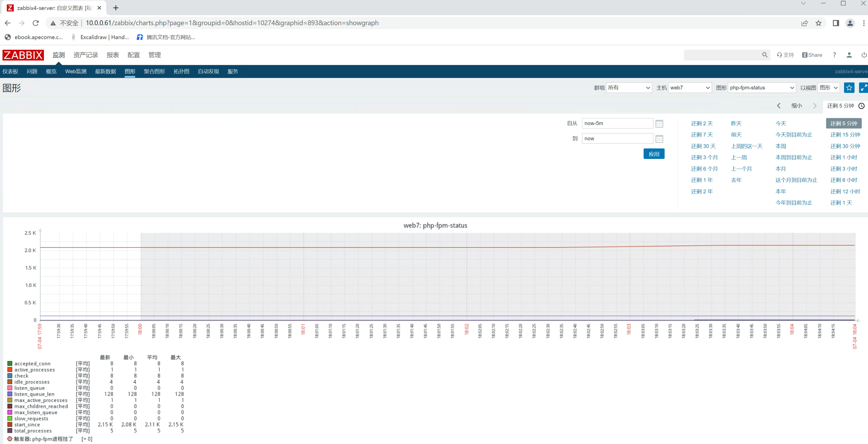868x444 pixels.
Task: Click the user profile icon in Zabbix header
Action: [x=849, y=55]
